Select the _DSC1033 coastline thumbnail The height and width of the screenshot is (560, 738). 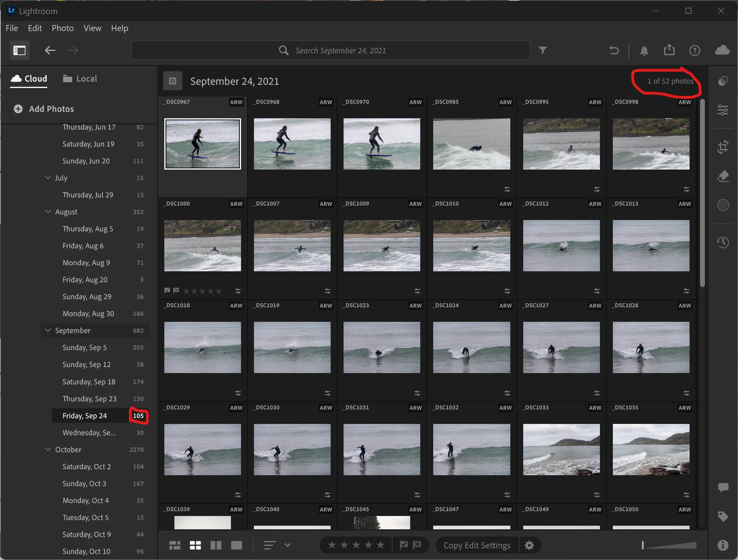561,449
